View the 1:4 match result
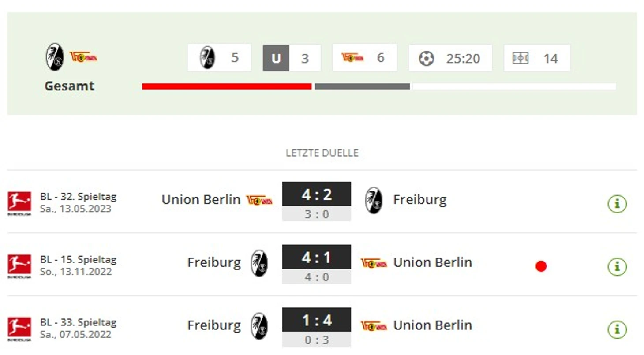Screen dimensions: 644x355 [x=316, y=321]
